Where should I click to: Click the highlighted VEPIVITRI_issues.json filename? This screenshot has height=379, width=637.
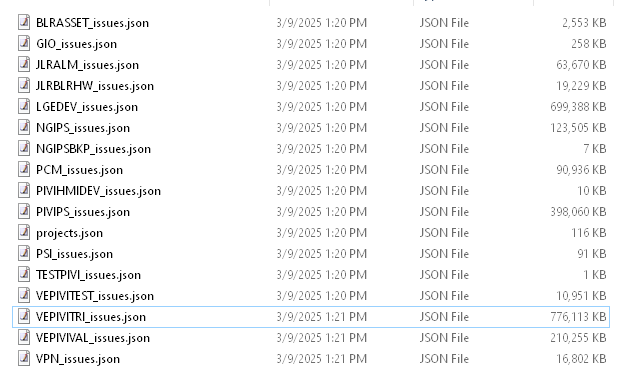(x=91, y=317)
